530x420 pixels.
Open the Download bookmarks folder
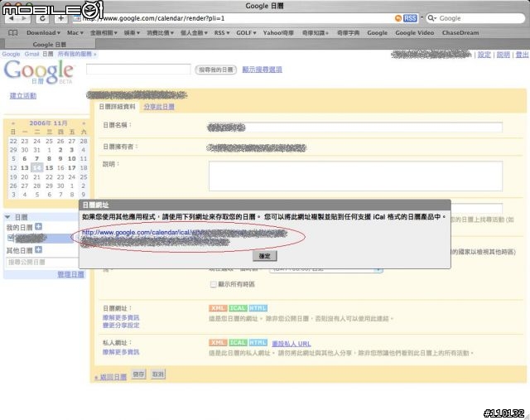point(43,33)
